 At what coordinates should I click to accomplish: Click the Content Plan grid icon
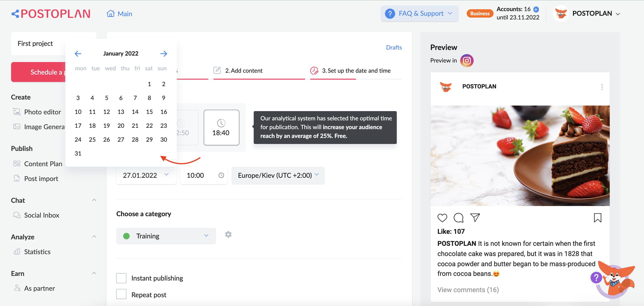coord(17,163)
